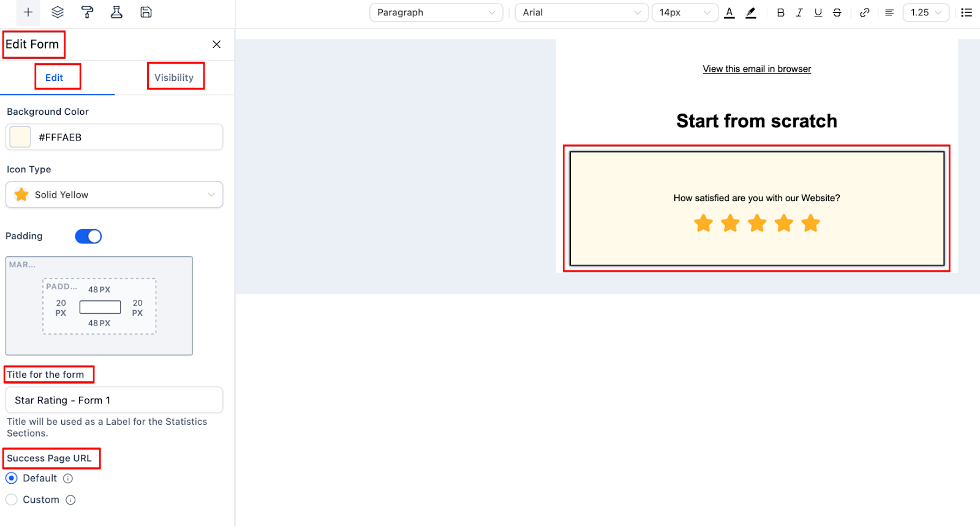Click View this email in browser link
Image resolution: width=980 pixels, height=526 pixels.
coord(756,69)
